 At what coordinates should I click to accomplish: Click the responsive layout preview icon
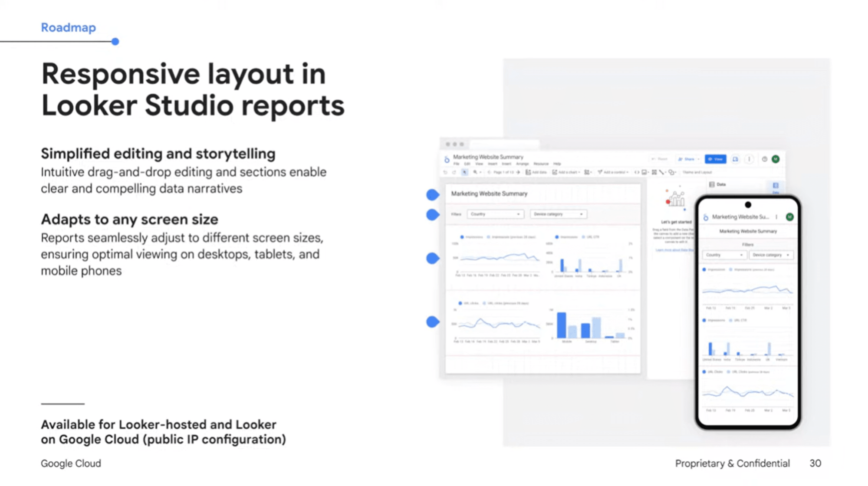pos(735,159)
